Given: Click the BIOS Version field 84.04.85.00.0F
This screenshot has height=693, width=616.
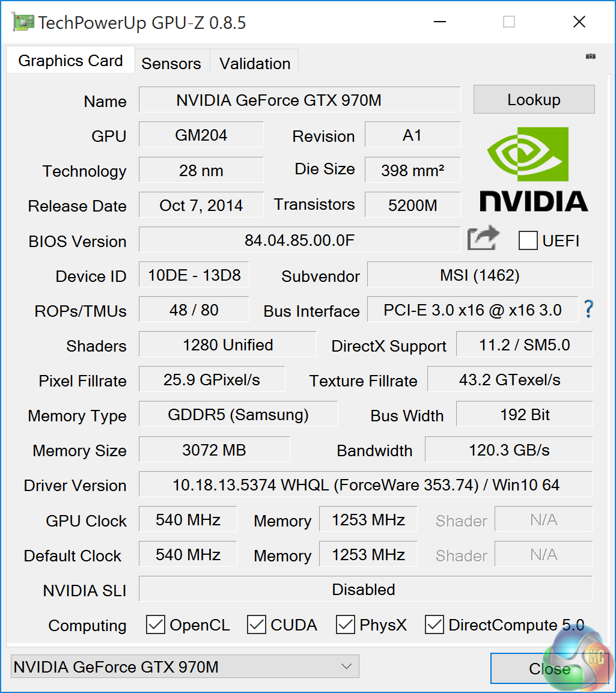Looking at the screenshot, I should tap(300, 240).
